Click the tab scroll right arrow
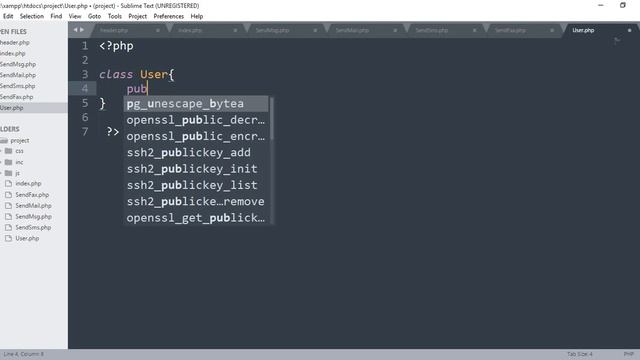 82,30
